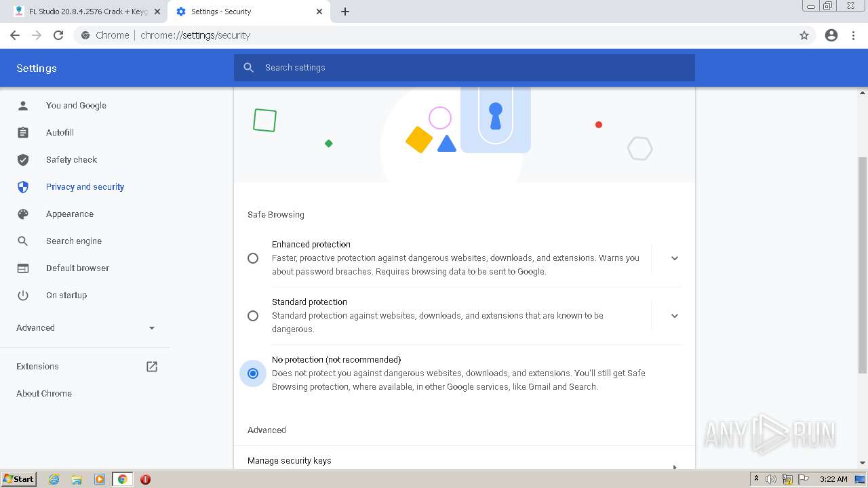Switch to the Settings - Security tab
This screenshot has width=868, height=488.
coord(250,12)
